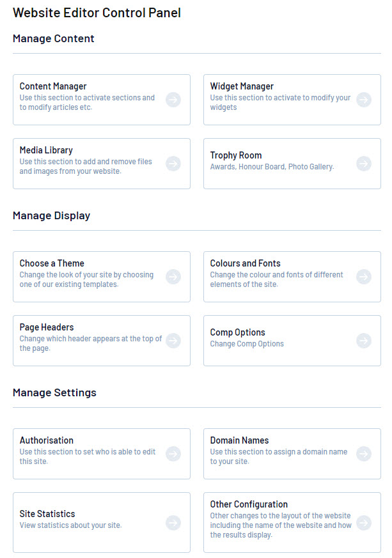
Task: Select the Choose a Theme title
Action: pos(52,263)
